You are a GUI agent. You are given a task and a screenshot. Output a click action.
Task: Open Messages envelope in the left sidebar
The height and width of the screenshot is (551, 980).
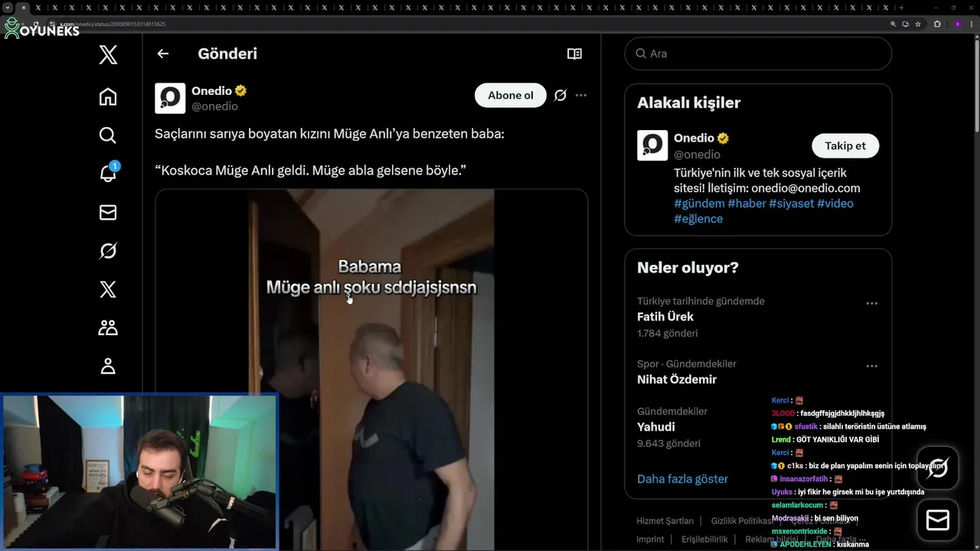(108, 212)
